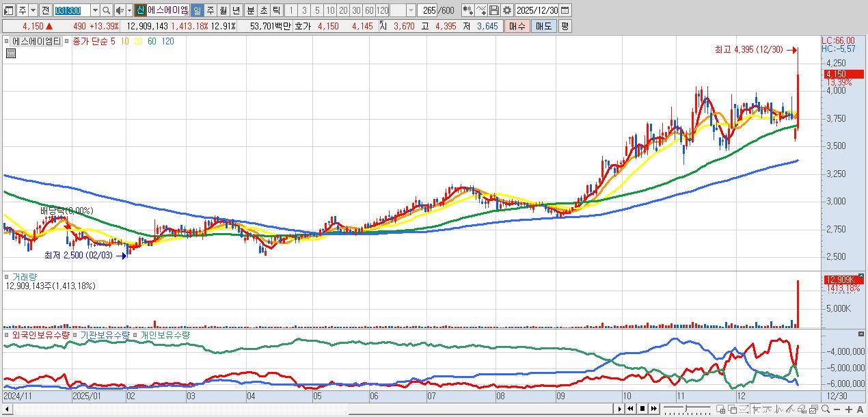Image resolution: width=868 pixels, height=417 pixels.
Task: Select weekly (주) chart period
Action: [210, 10]
